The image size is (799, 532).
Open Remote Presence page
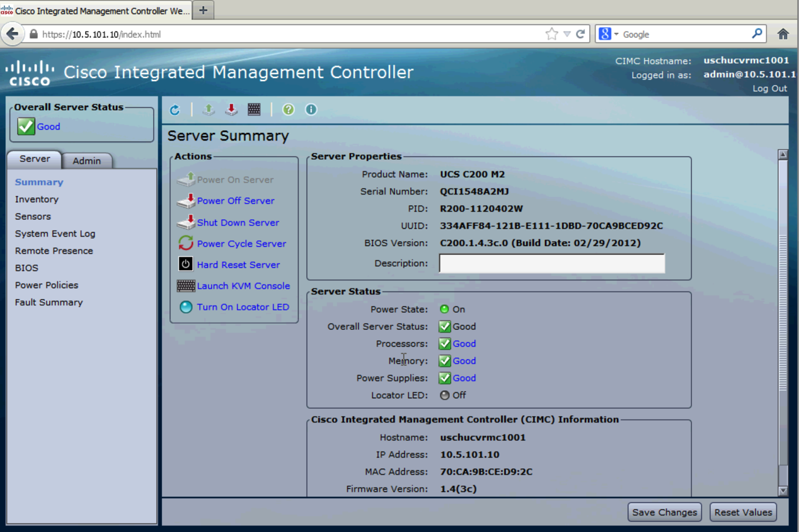click(54, 251)
